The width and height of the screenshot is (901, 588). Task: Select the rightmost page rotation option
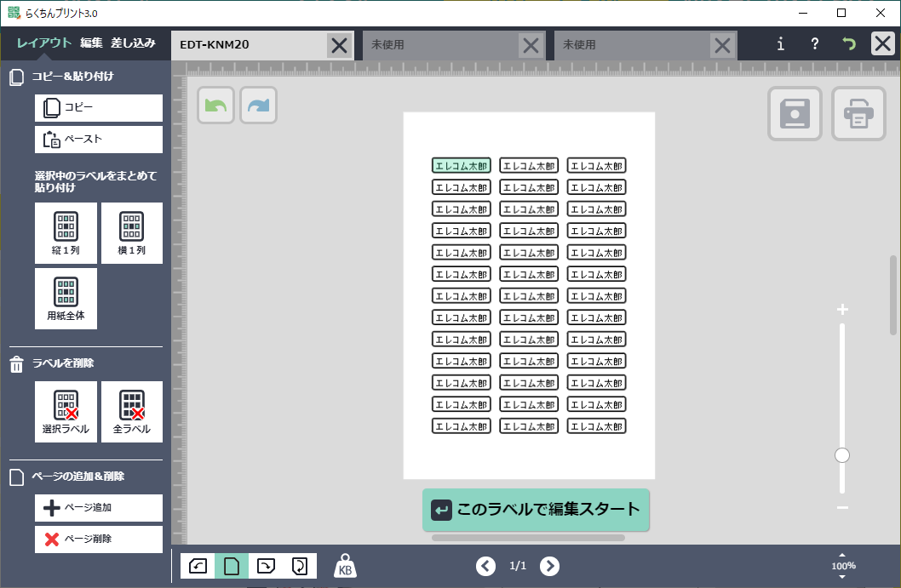299,566
